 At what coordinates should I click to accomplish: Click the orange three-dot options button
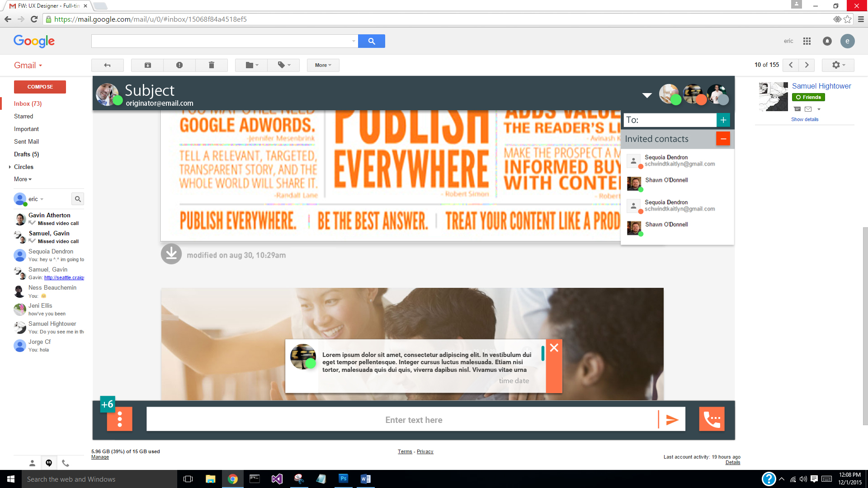pos(119,419)
